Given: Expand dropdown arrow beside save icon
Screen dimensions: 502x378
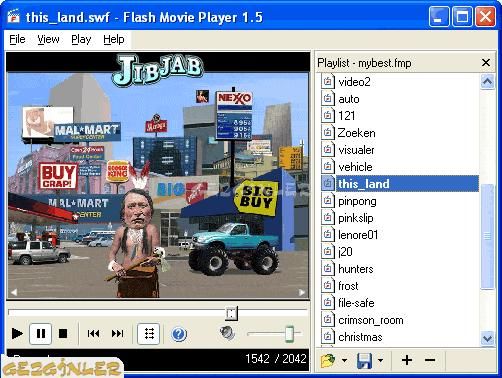Looking at the screenshot, I should [x=380, y=360].
